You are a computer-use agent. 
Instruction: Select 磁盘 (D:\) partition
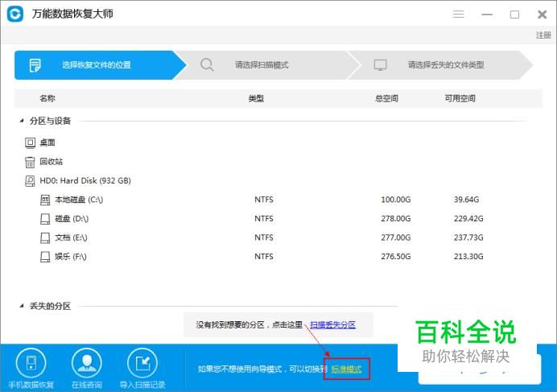click(72, 219)
